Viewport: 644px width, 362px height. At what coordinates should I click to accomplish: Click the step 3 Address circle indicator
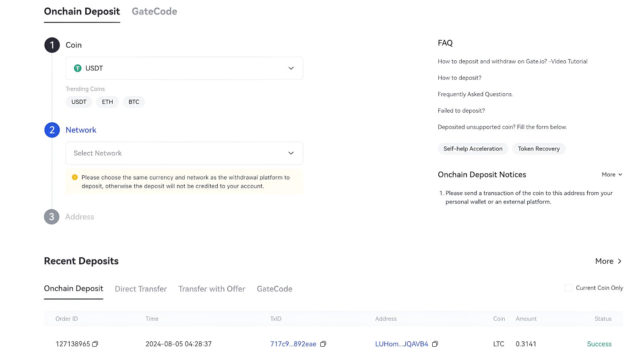coord(52,217)
